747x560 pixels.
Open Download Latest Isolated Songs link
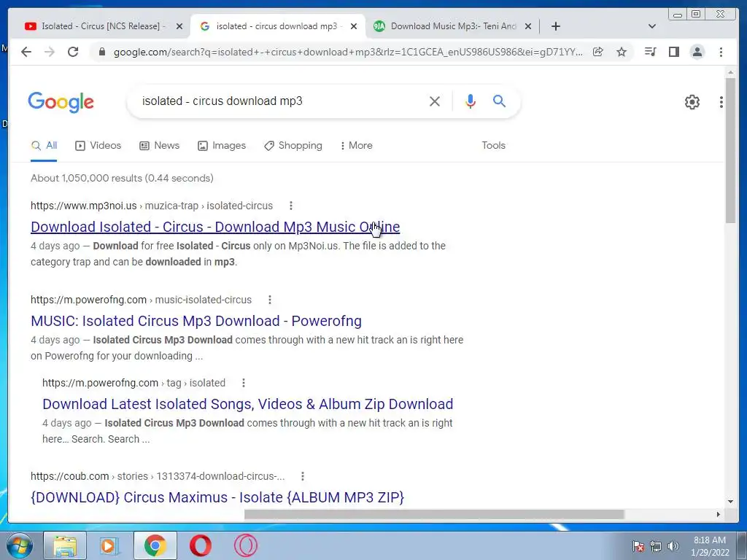click(x=248, y=404)
